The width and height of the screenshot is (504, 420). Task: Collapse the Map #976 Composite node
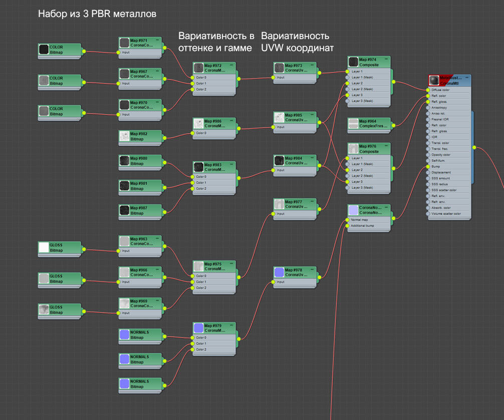pyautogui.click(x=386, y=145)
